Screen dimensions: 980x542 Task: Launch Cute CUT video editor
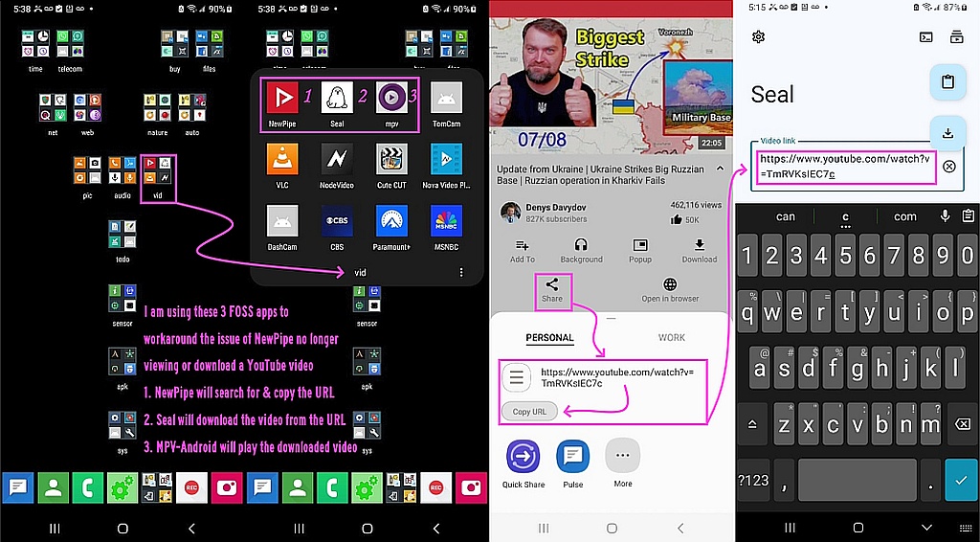click(391, 159)
